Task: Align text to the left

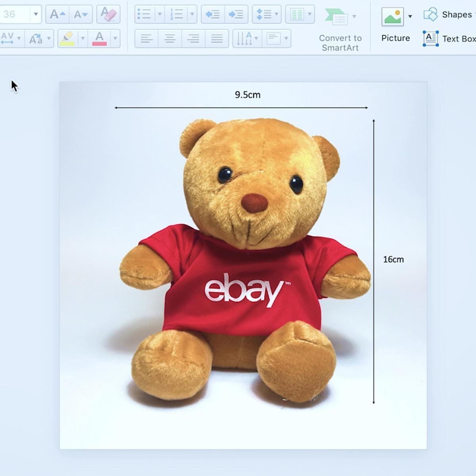Action: pos(146,38)
